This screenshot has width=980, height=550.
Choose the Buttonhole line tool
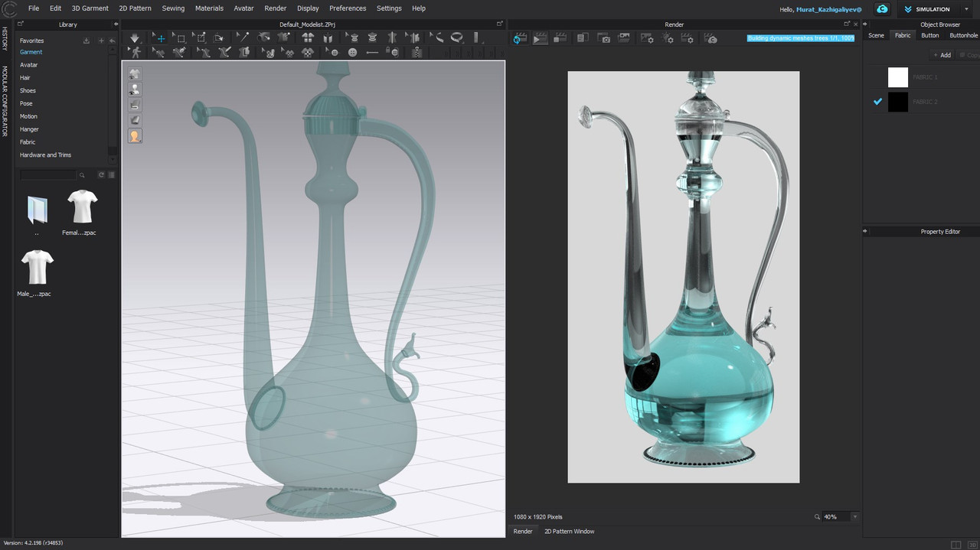point(372,53)
